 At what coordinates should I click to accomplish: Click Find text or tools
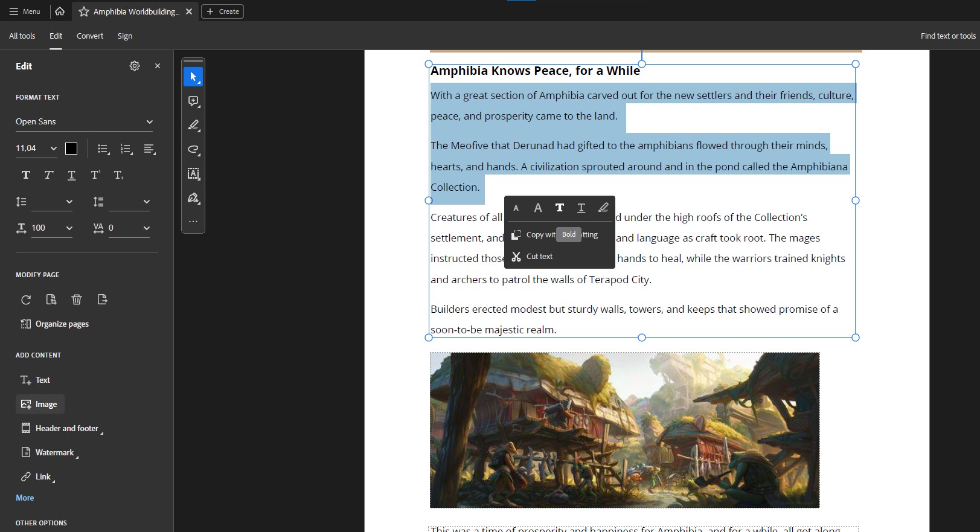[948, 36]
